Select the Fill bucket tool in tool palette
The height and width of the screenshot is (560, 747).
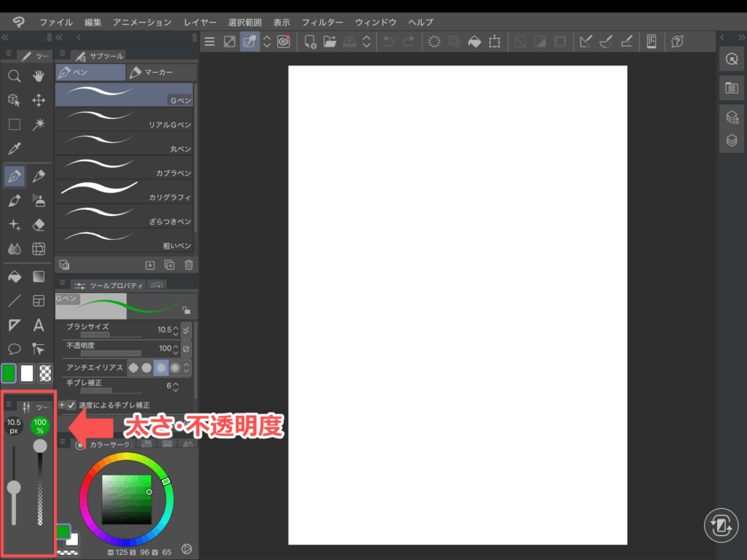pos(14,276)
